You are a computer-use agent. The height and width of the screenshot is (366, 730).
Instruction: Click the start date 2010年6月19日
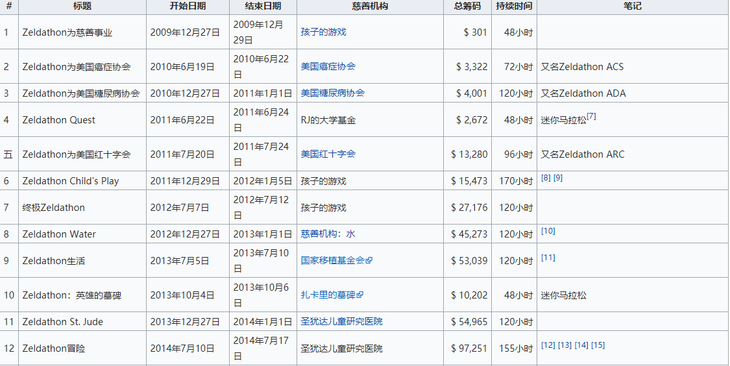182,67
